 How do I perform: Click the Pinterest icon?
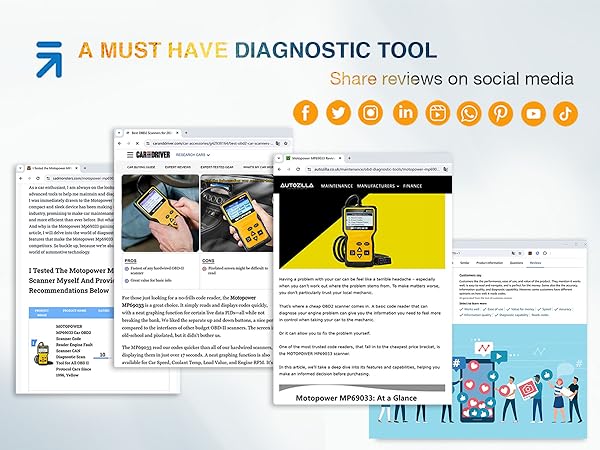tap(502, 113)
